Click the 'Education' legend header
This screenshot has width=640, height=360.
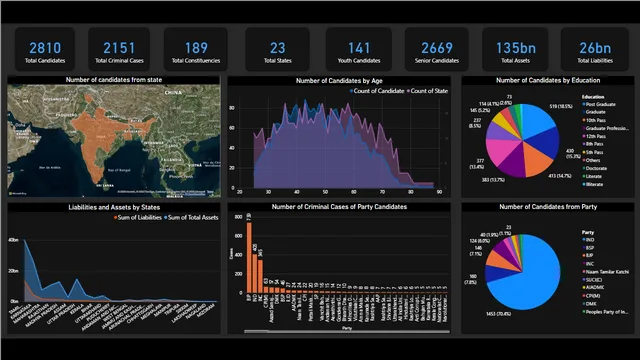point(593,97)
